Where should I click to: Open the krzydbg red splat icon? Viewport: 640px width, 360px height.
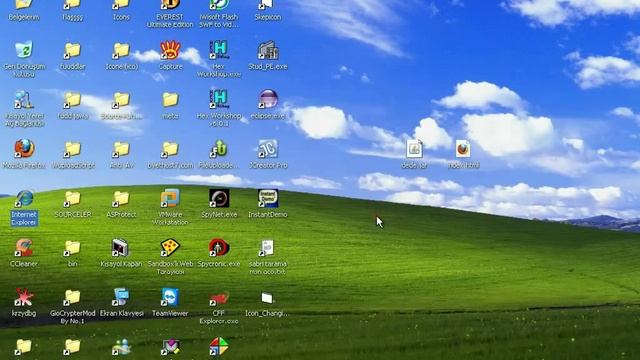click(x=24, y=297)
